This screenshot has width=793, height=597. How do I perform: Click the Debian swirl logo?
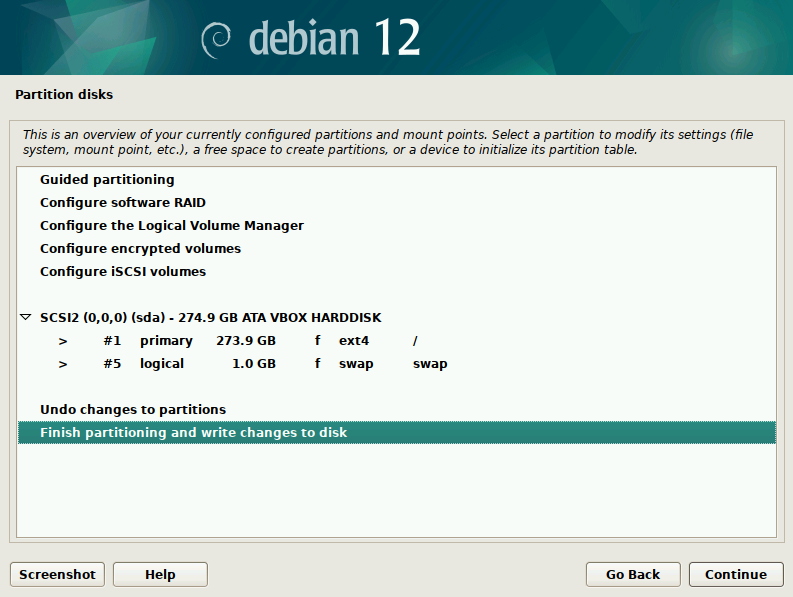coord(216,40)
